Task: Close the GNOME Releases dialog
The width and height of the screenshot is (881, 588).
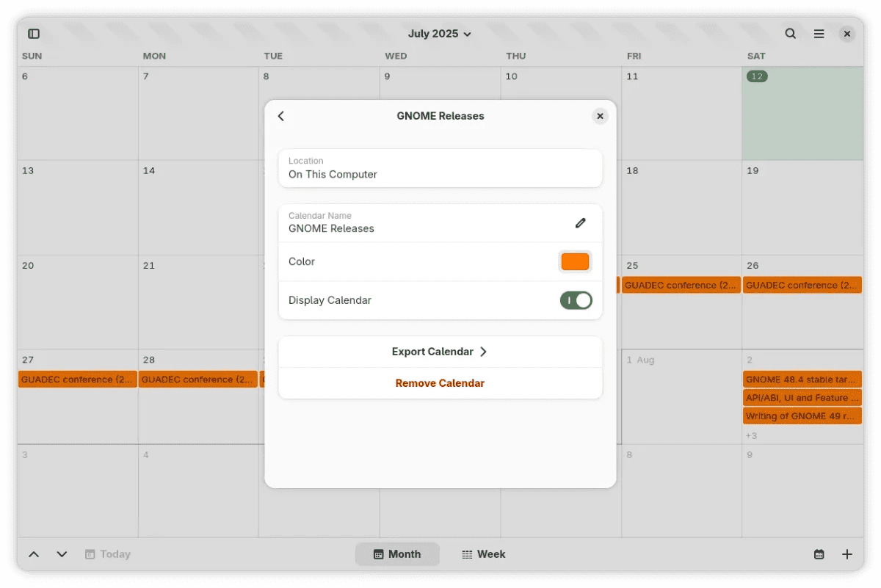Action: [x=600, y=116]
